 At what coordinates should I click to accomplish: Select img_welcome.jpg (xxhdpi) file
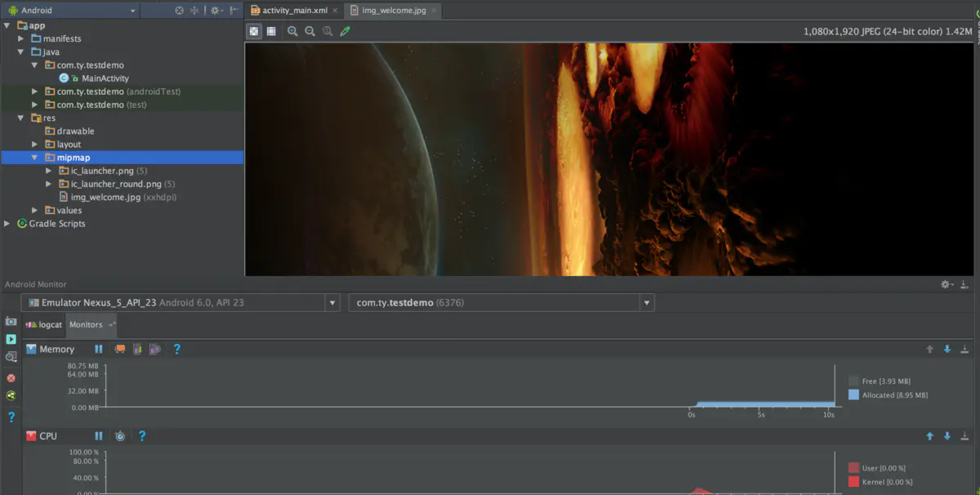coord(118,197)
